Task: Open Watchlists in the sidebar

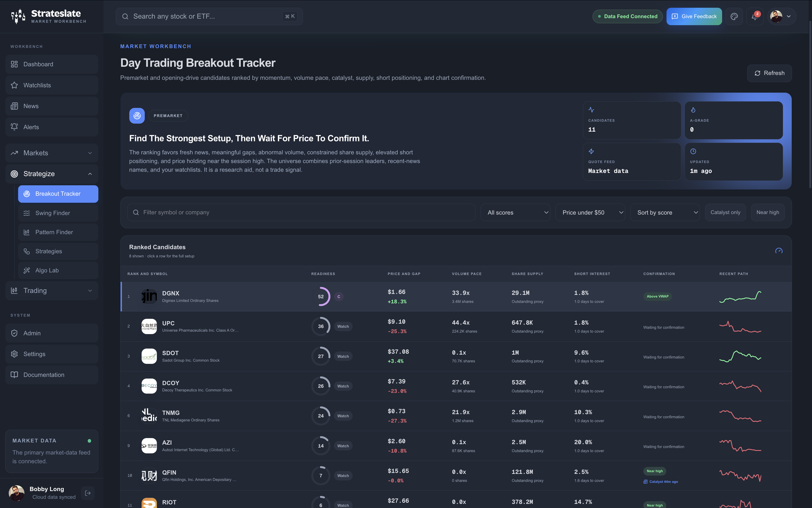Action: pyautogui.click(x=52, y=85)
